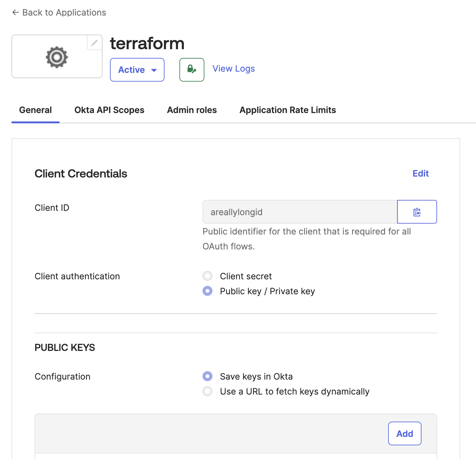Viewport: 476px width, 459px height.
Task: Go back to Applications
Action: 59,12
